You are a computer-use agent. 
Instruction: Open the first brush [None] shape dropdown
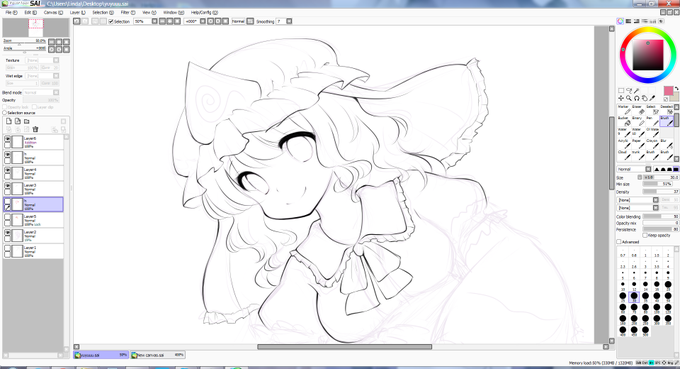[656, 200]
